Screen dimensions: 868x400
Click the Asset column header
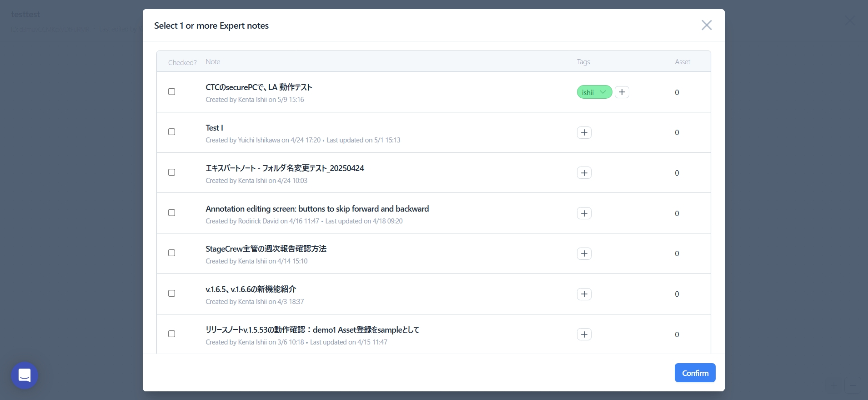[x=682, y=62]
